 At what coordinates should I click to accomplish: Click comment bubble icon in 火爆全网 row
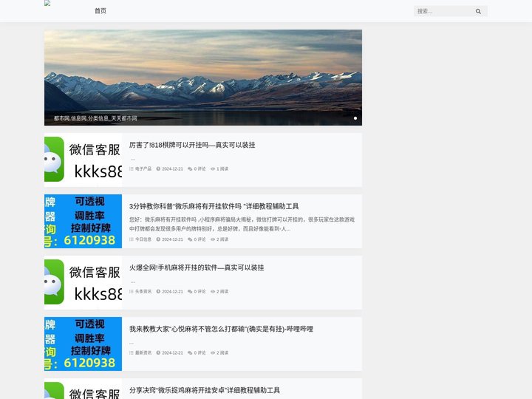[x=190, y=291]
